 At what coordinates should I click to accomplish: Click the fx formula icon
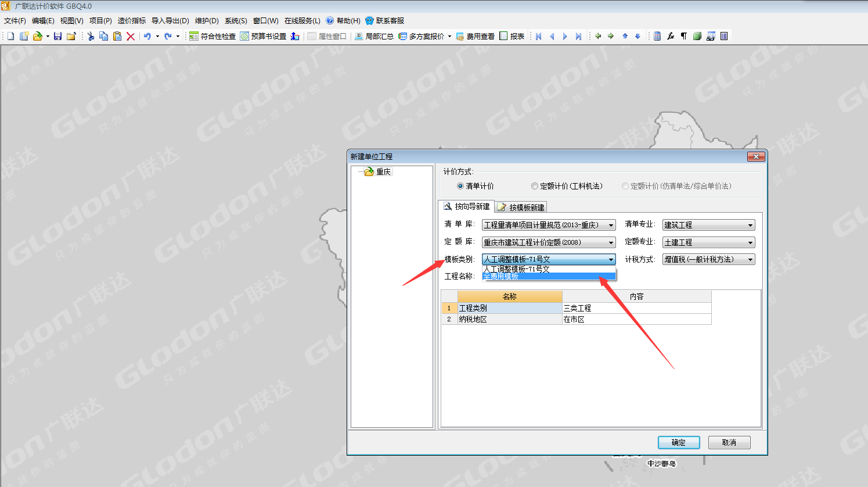tap(671, 36)
